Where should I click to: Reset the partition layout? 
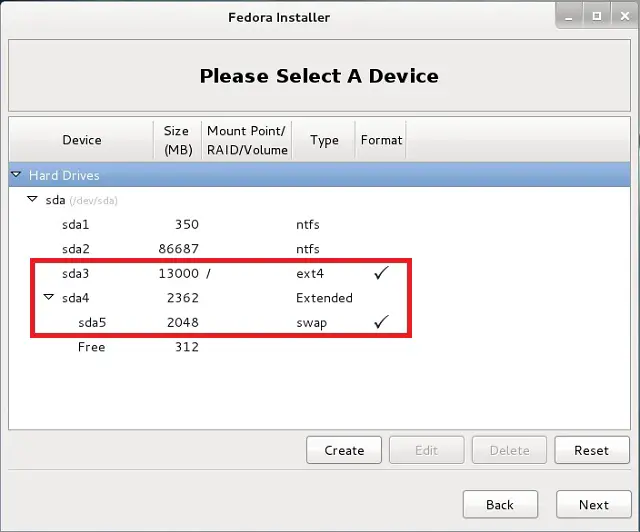point(591,450)
